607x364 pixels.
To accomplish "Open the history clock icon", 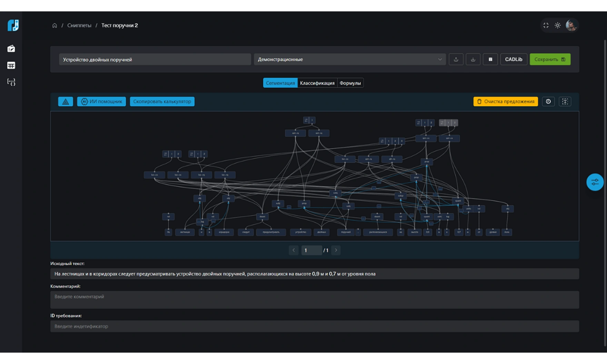I will click(x=548, y=102).
